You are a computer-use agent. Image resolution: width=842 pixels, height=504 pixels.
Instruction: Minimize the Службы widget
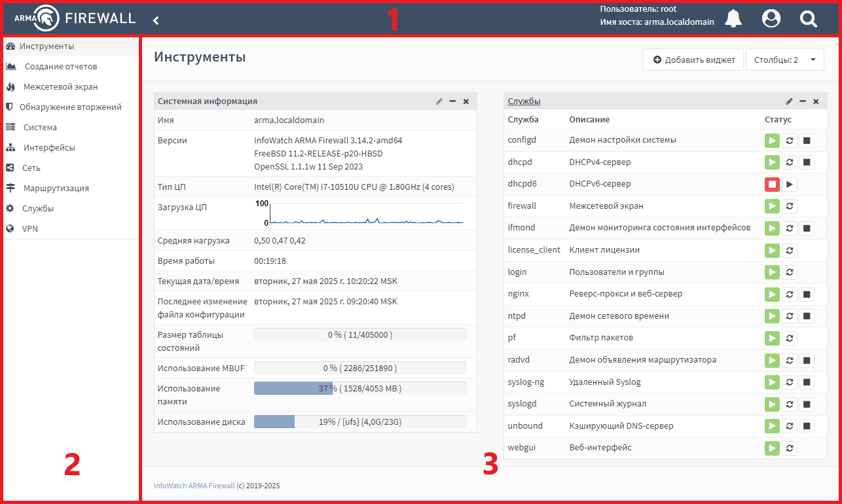click(803, 101)
